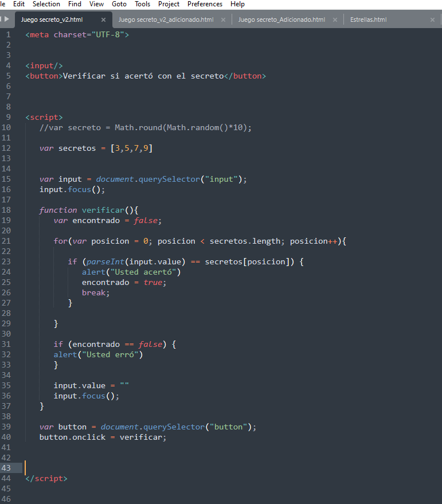Close the Estrellas.html tab

433,20
